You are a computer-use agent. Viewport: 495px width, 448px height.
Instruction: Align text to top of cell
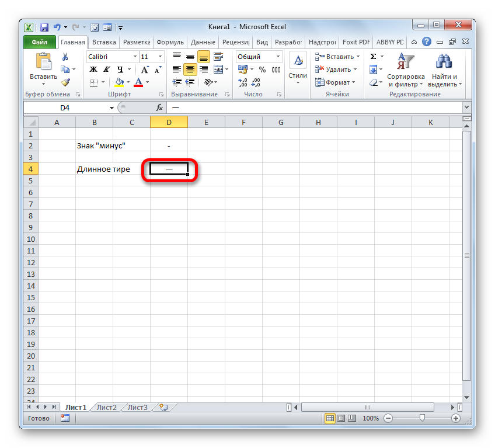coord(177,56)
